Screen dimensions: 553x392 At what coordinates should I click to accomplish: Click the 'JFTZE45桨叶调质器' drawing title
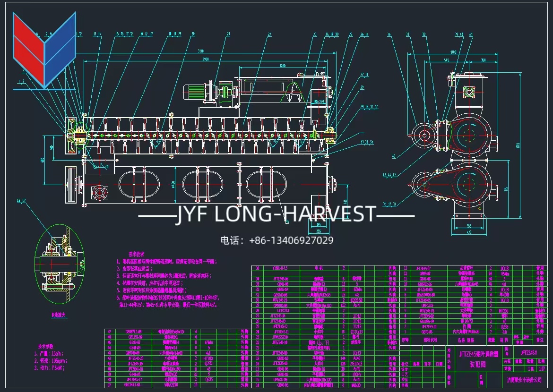(x=478, y=354)
